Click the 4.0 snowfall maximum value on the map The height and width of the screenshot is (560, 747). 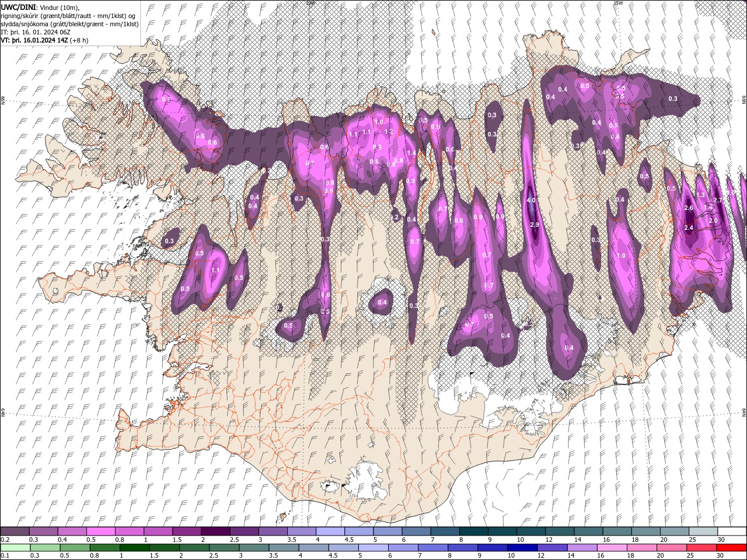[531, 200]
